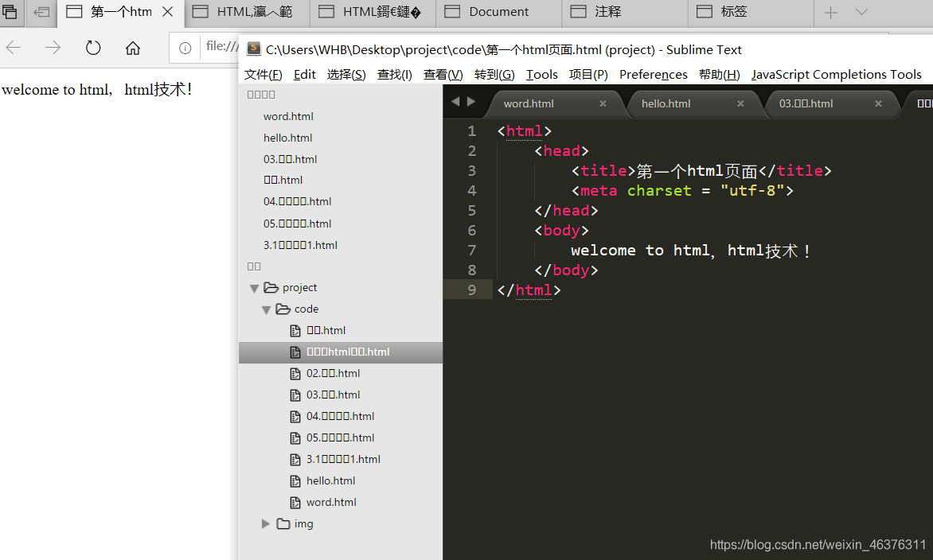
Task: Open the 项目(P) menu
Action: point(588,74)
